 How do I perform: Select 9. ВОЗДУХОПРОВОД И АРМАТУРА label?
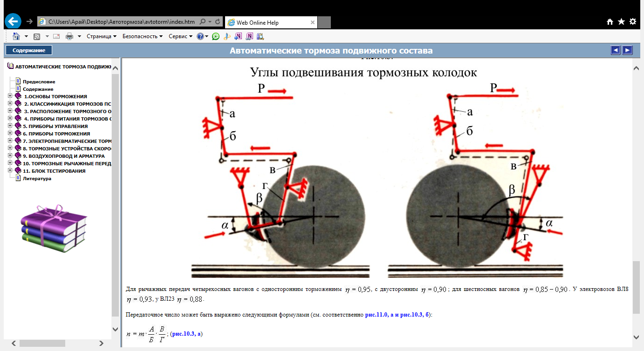[64, 156]
